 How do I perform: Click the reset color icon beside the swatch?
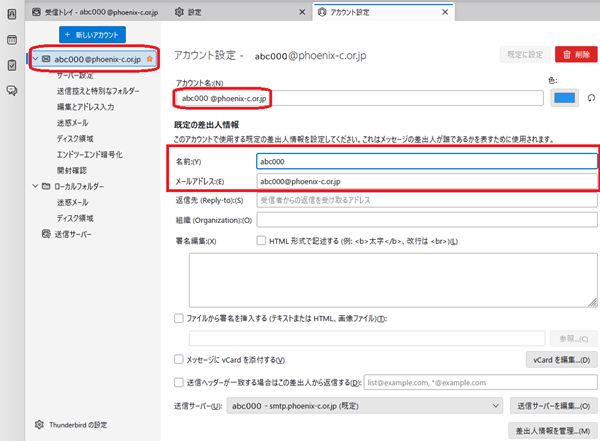coord(591,97)
